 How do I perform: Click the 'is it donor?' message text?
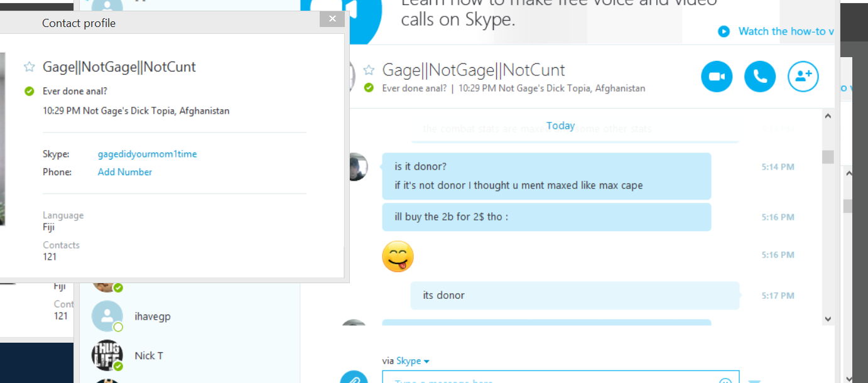pyautogui.click(x=420, y=166)
